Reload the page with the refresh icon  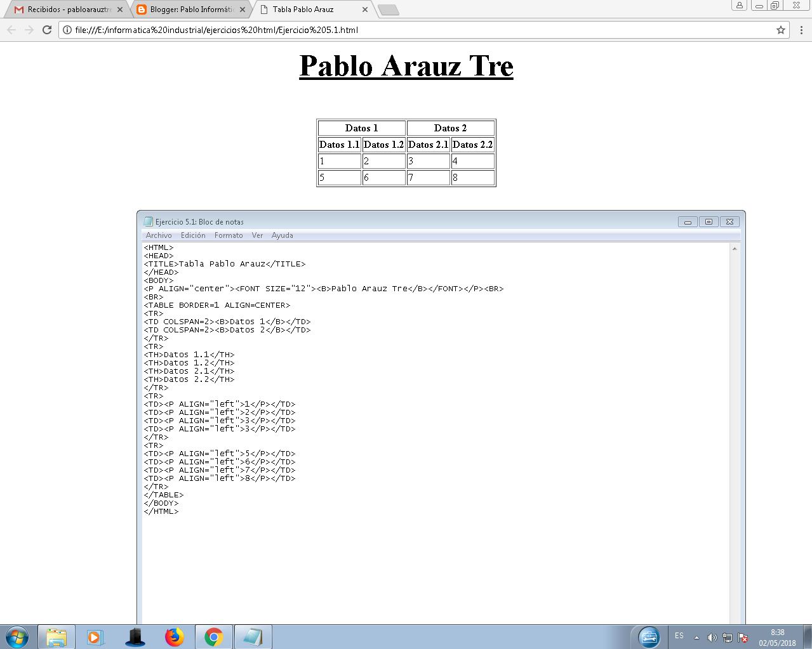point(46,30)
